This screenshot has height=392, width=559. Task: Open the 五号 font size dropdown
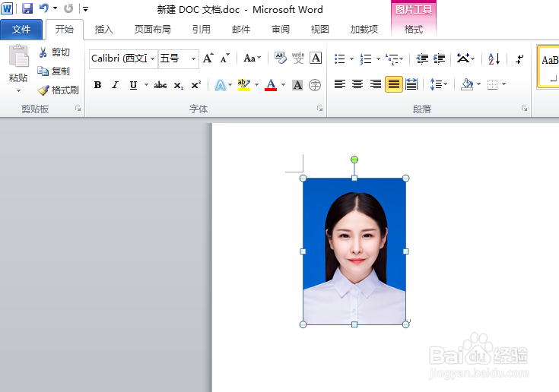(194, 58)
